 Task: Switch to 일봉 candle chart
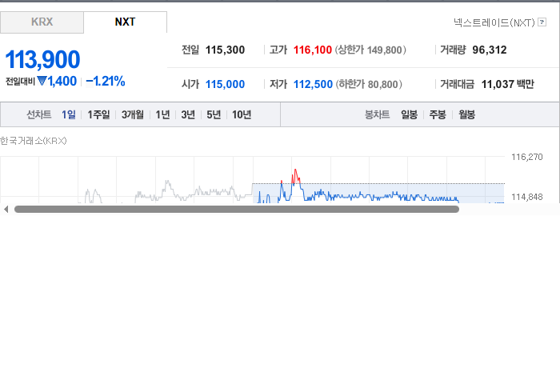(409, 114)
